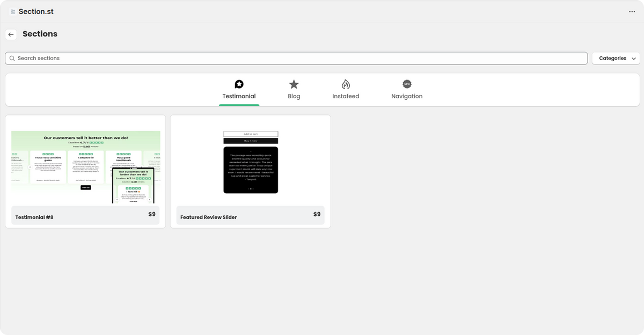Click the Testimonial speech bubble star icon
Screen dimensions: 644x335
(x=239, y=84)
